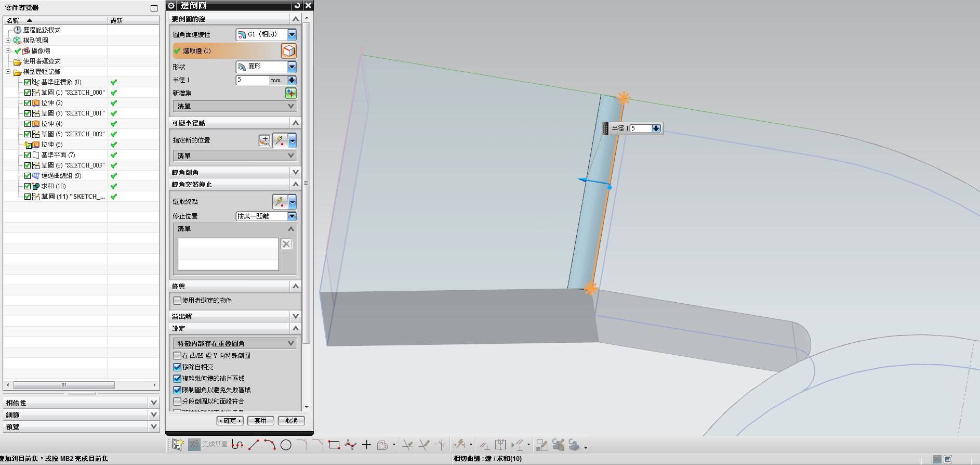Expand the 轉角倒角 section
This screenshot has width=980, height=465.
(x=236, y=172)
